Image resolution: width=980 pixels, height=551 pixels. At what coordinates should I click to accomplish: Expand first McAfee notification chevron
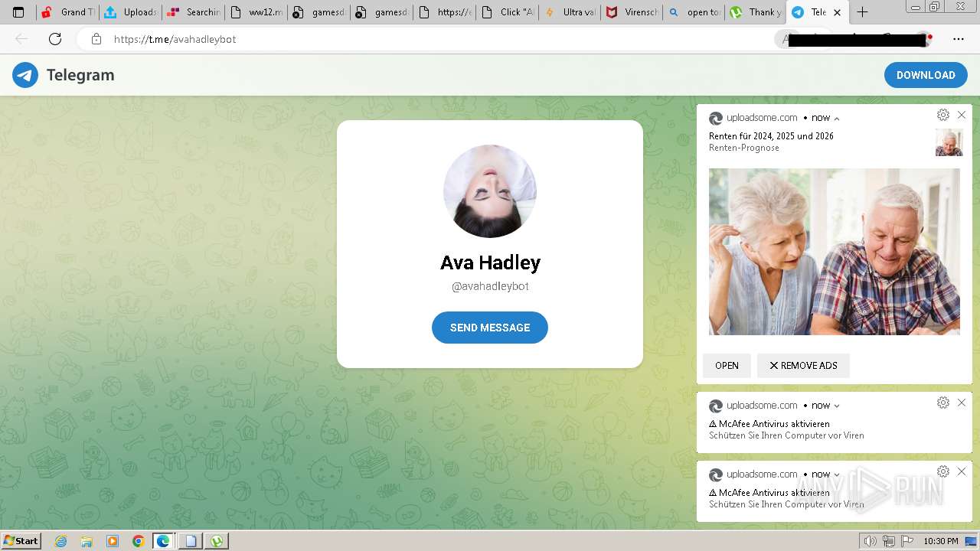pyautogui.click(x=837, y=406)
